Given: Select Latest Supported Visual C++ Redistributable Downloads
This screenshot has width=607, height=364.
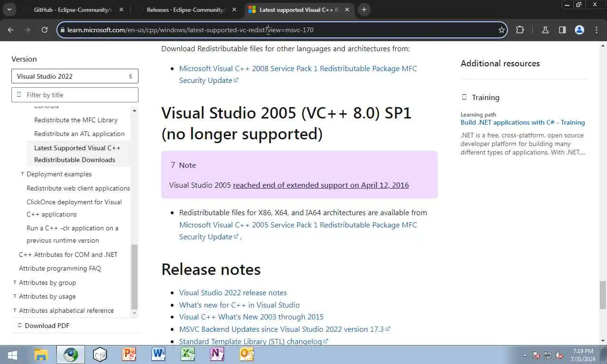Looking at the screenshot, I should click(x=77, y=154).
